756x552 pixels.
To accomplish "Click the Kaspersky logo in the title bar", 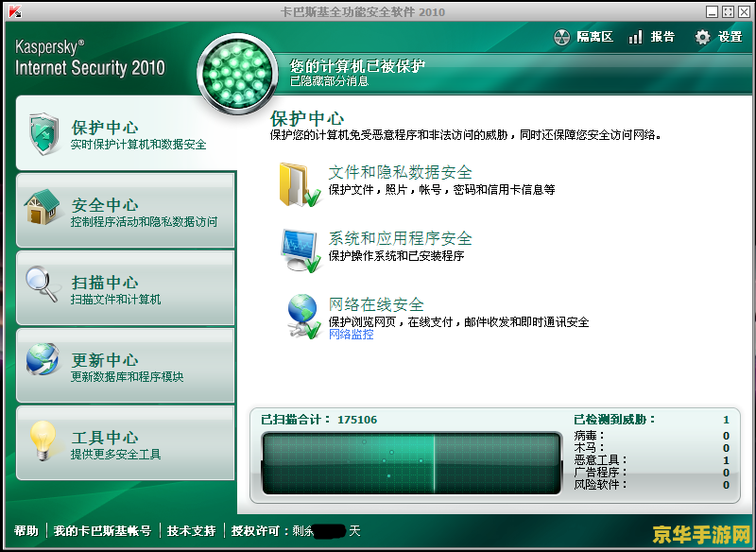I will (15, 11).
